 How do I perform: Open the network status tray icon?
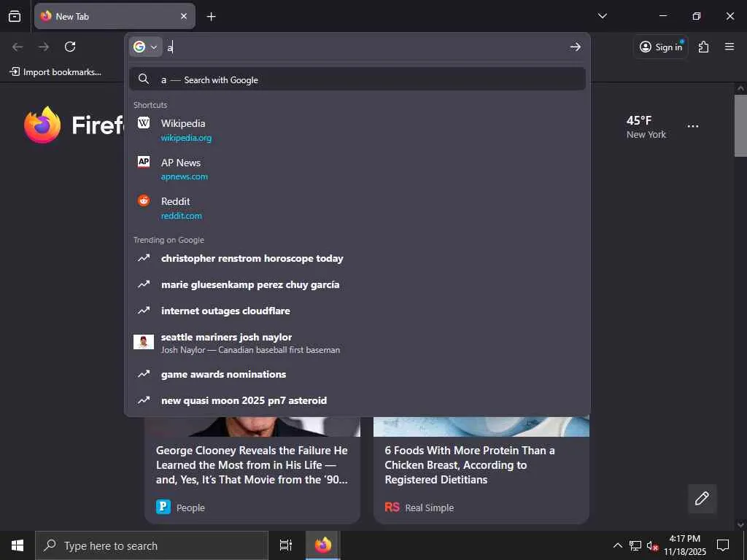pos(635,545)
